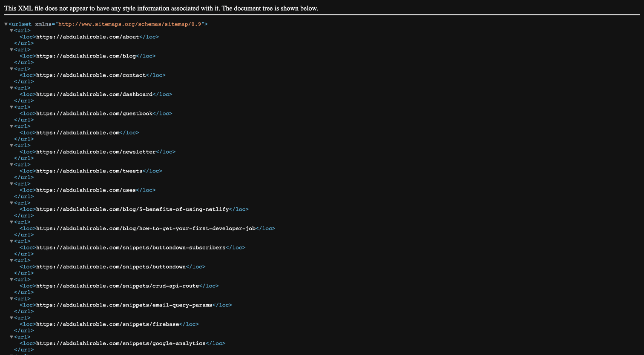Collapse the url node containing /guestbook
Image resolution: width=644 pixels, height=355 pixels.
(x=11, y=107)
